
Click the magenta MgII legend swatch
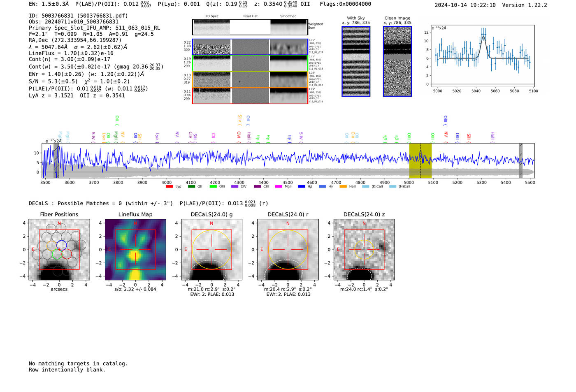pos(279,187)
